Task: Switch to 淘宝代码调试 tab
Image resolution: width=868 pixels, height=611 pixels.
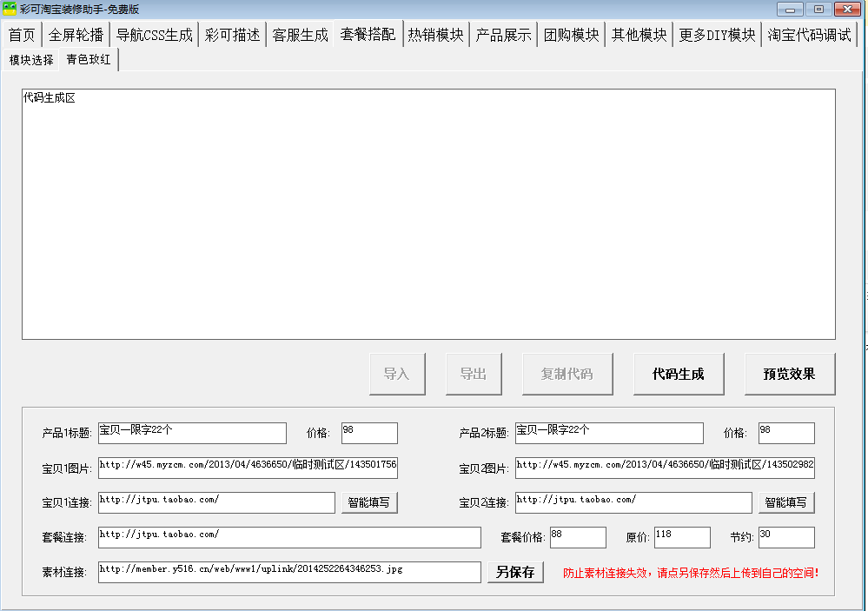Action: 809,35
